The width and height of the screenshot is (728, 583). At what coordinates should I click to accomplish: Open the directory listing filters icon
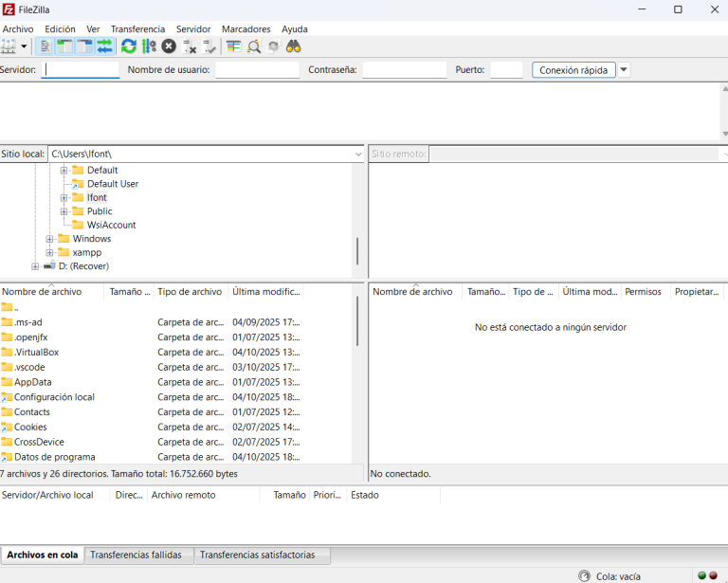click(233, 46)
